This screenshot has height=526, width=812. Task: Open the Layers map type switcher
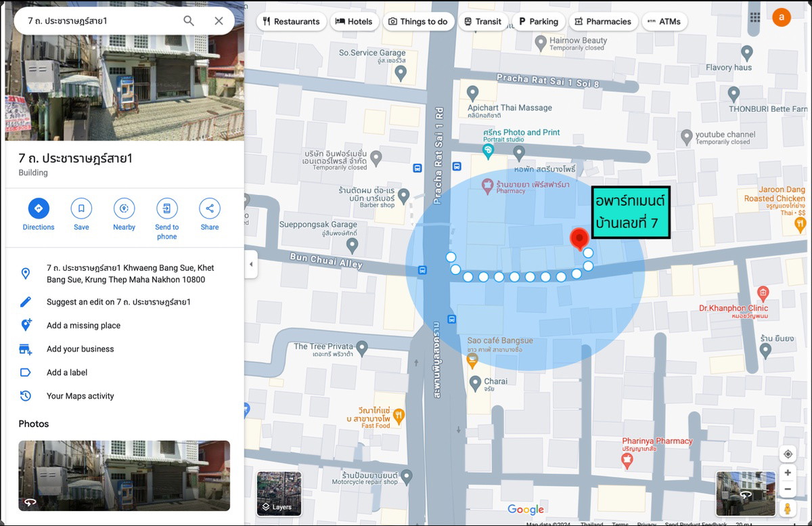(x=279, y=494)
